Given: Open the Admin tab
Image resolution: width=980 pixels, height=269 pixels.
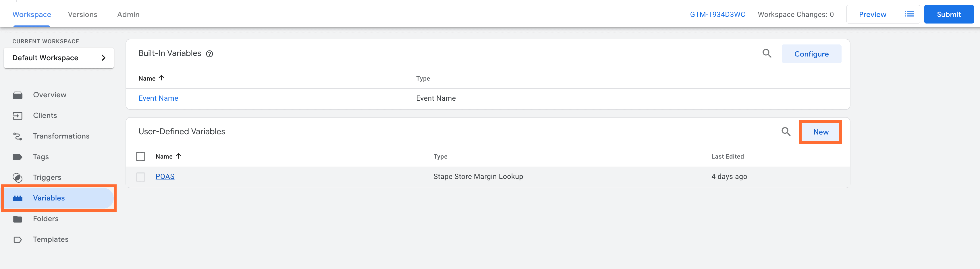Looking at the screenshot, I should click(x=128, y=14).
